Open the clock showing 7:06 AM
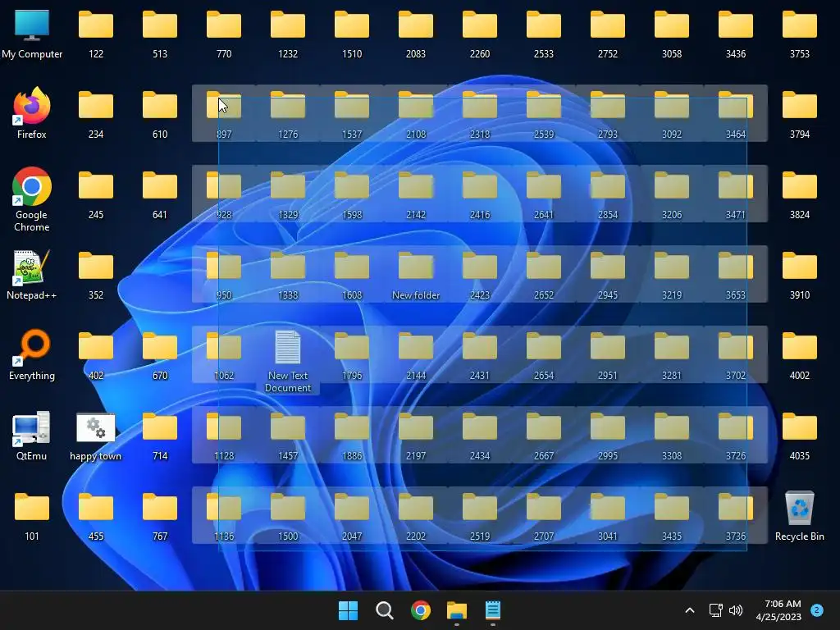The height and width of the screenshot is (630, 840). [x=778, y=610]
